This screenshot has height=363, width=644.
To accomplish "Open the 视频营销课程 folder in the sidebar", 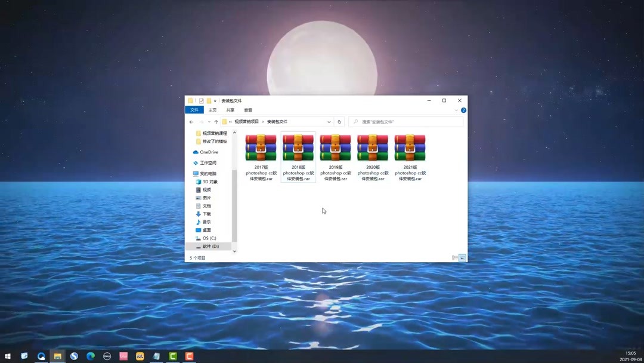I will coord(213,133).
